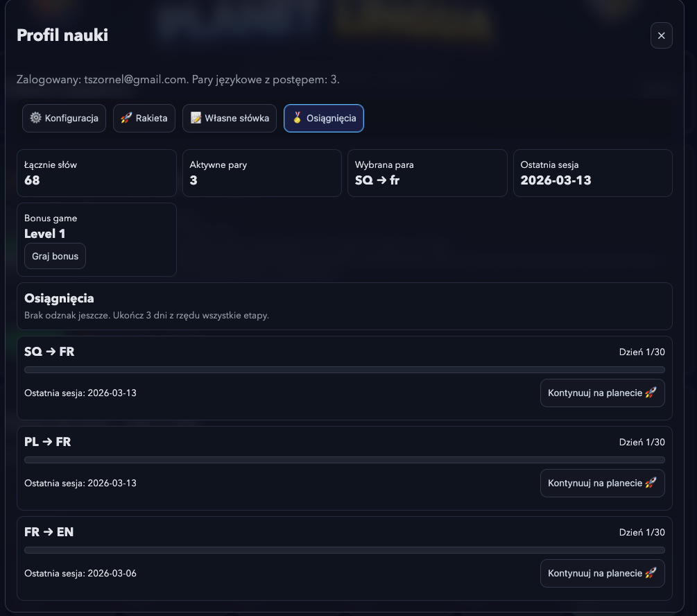Click the PL → FR pair title
This screenshot has width=697, height=616.
point(48,442)
